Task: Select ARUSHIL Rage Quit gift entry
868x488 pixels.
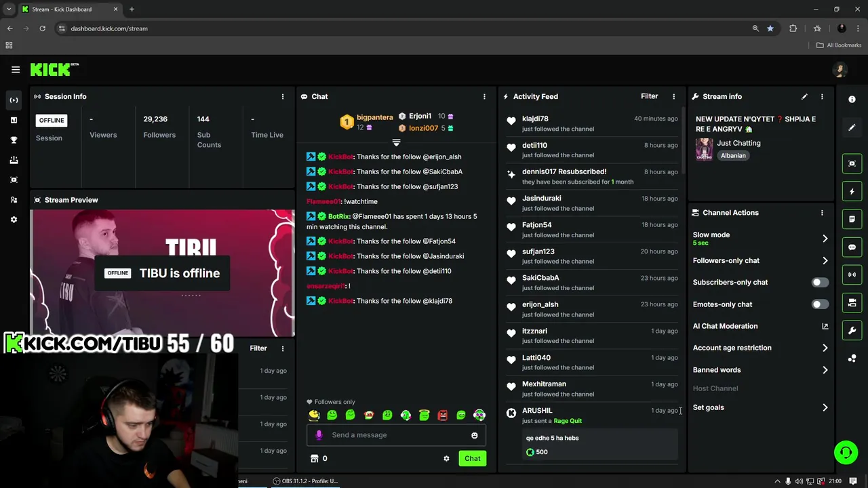Action: tap(591, 434)
